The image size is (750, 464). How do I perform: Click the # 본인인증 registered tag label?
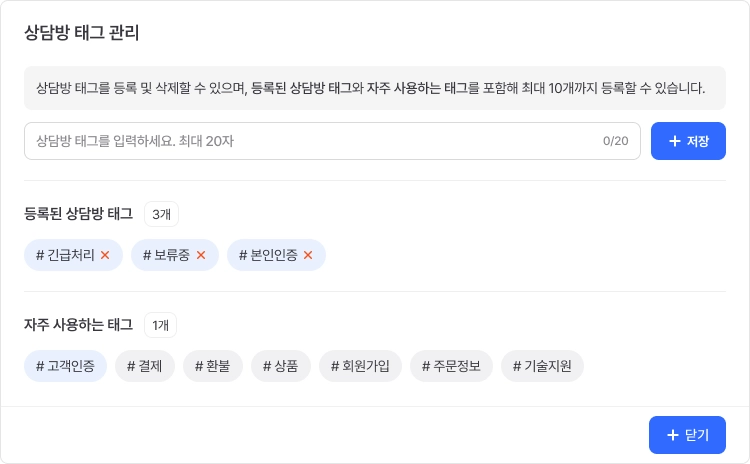(x=268, y=255)
